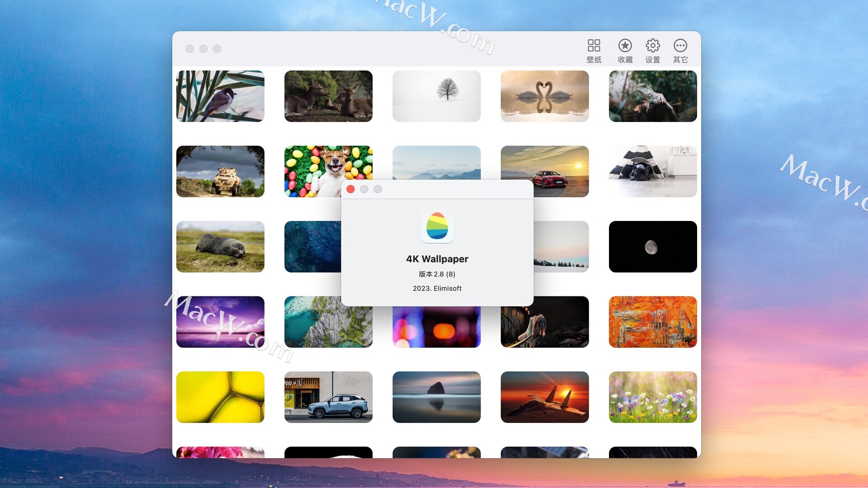Open the 壁纸 wallpaper grid view
868x488 pixels.
tap(594, 51)
